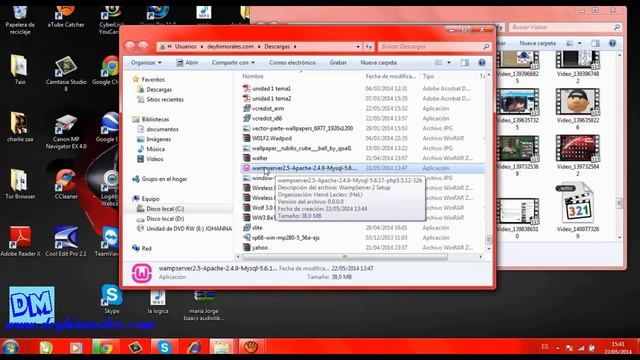The height and width of the screenshot is (360, 640).
Task: Open the Papelera de reciclaje desktop icon
Action: coord(20,20)
